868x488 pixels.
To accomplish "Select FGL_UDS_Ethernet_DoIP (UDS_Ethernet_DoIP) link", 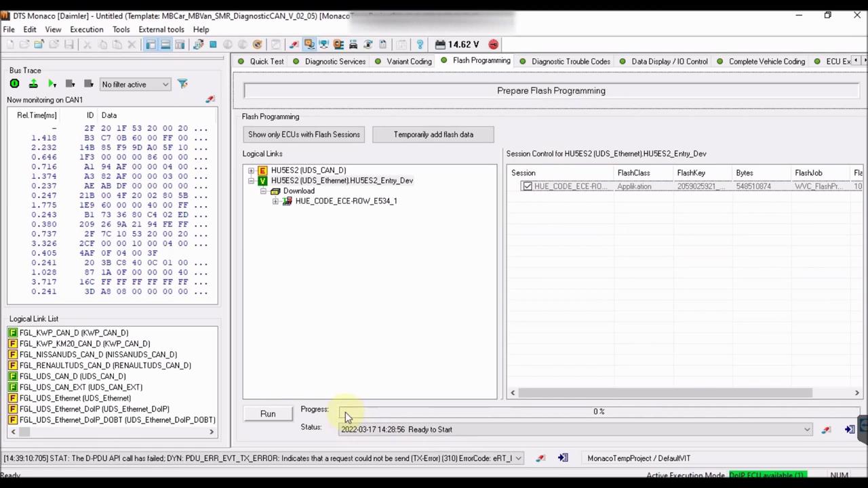I will [x=94, y=409].
